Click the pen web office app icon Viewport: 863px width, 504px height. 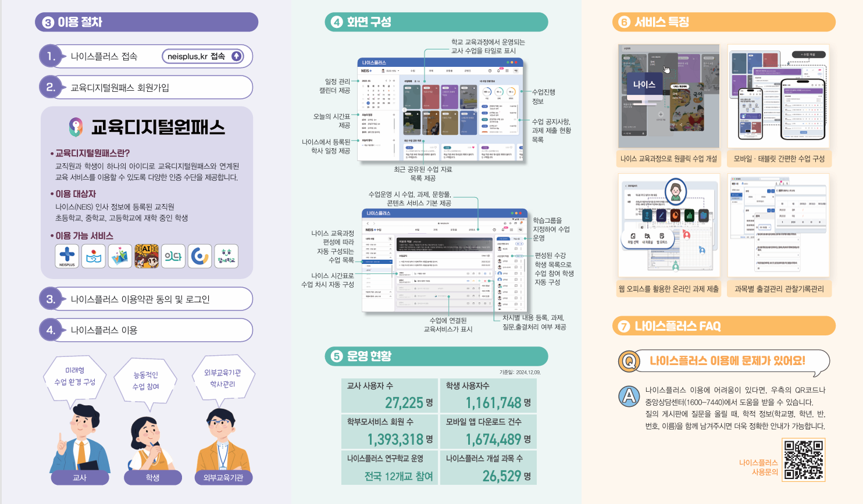661,215
